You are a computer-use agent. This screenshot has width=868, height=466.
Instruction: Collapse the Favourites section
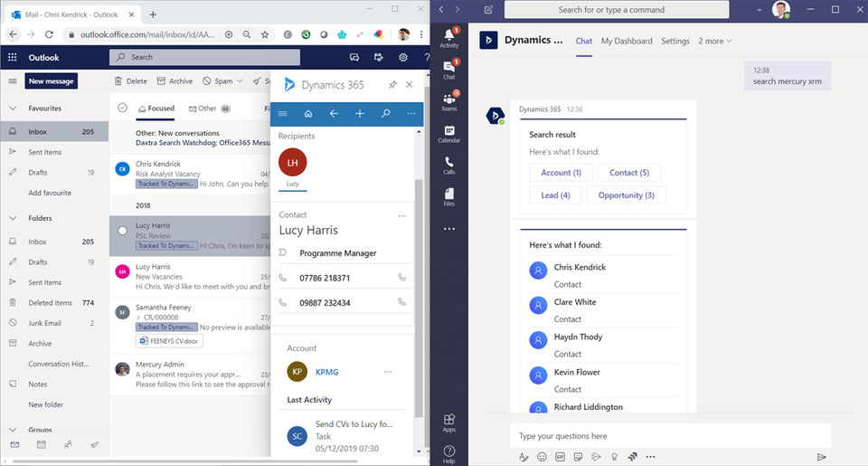pyautogui.click(x=13, y=108)
